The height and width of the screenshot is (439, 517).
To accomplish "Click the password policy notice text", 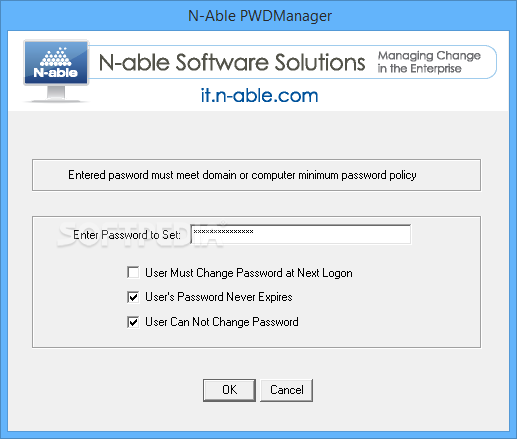I will 242,175.
